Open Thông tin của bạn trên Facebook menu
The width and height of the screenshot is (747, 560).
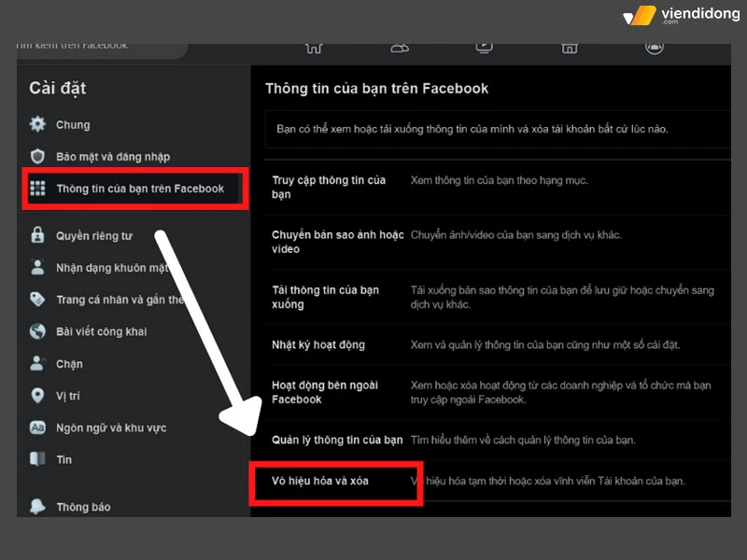coord(139,189)
